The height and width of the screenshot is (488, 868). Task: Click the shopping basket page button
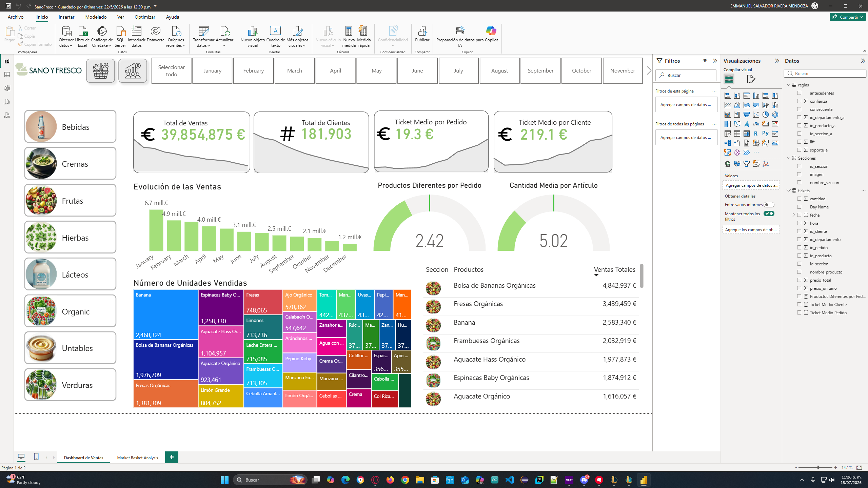[100, 70]
